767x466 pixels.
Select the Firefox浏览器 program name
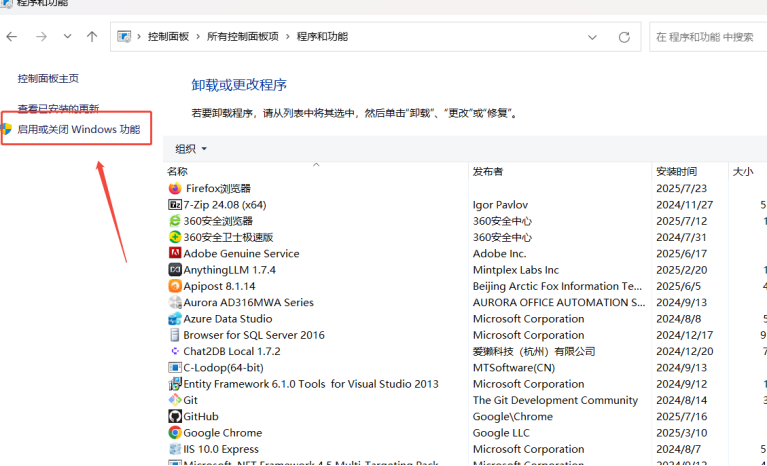click(218, 188)
